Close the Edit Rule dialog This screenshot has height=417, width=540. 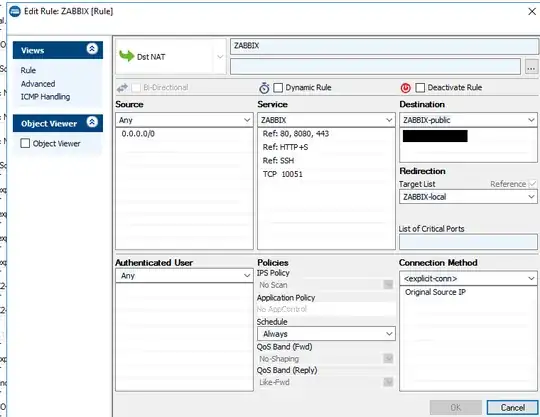pyautogui.click(x=532, y=11)
